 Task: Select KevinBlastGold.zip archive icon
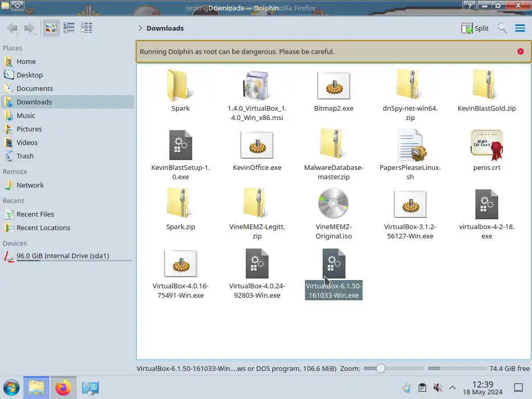(x=486, y=85)
